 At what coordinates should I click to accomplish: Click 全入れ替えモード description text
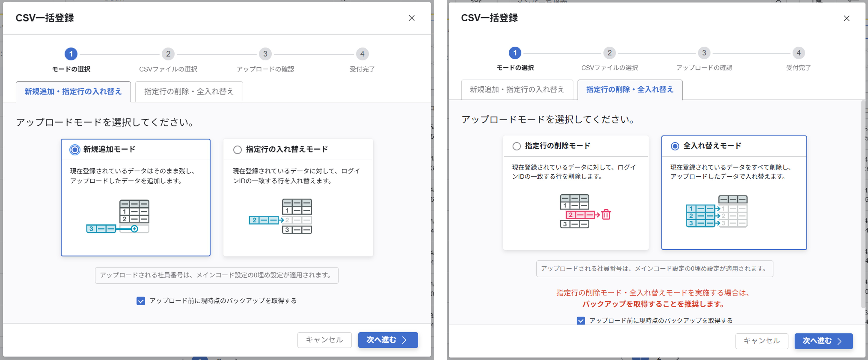(x=731, y=172)
